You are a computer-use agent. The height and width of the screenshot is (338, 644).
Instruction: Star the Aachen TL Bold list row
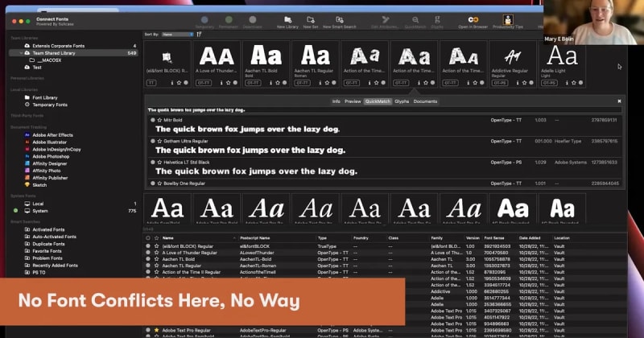click(x=156, y=260)
